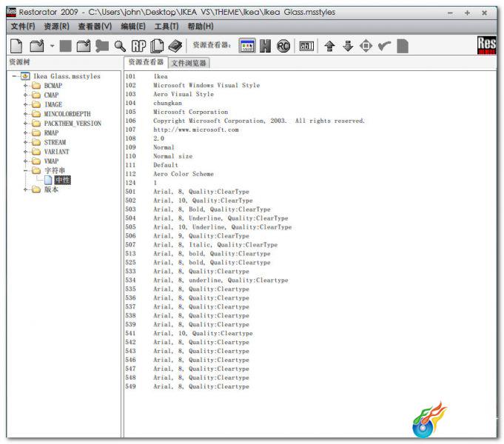Viewport: 504px width, 444px height.
Task: Click the grayed Save square icon
Action: click(66, 46)
